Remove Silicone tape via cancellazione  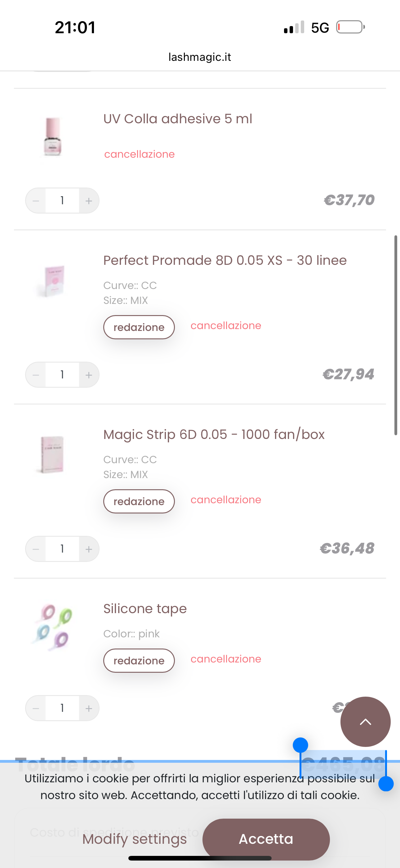(x=226, y=659)
